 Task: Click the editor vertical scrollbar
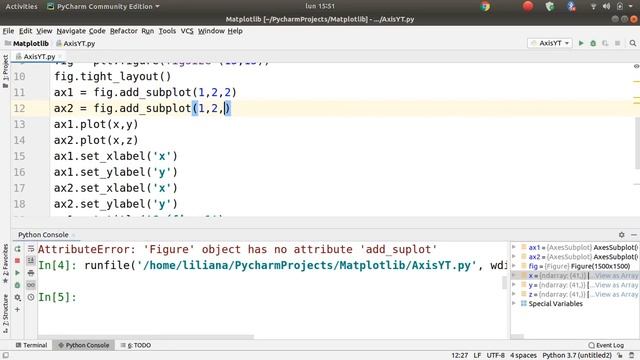click(637, 144)
